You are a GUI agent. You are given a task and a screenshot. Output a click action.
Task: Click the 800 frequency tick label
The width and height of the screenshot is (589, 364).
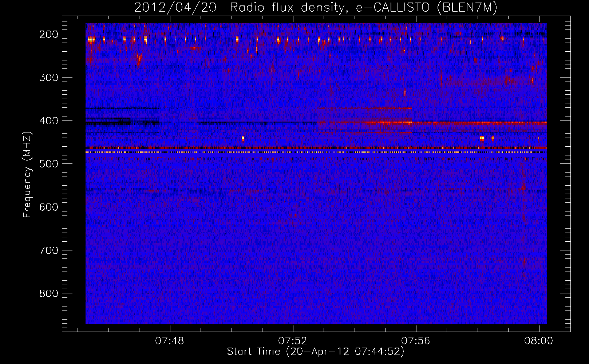(48, 293)
